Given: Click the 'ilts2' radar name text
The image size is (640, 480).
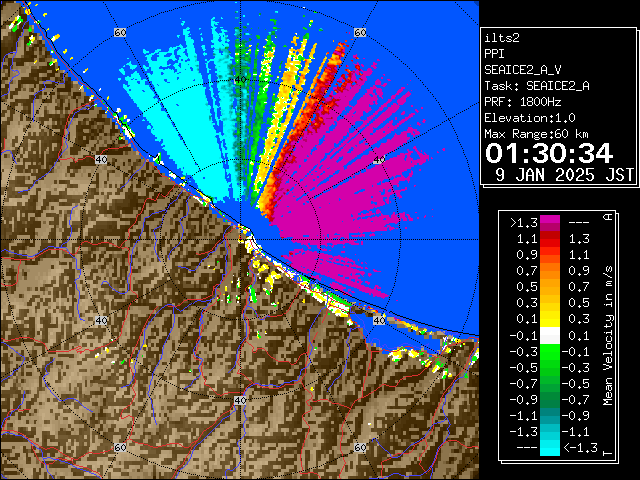Looking at the screenshot, I should click(x=502, y=38).
